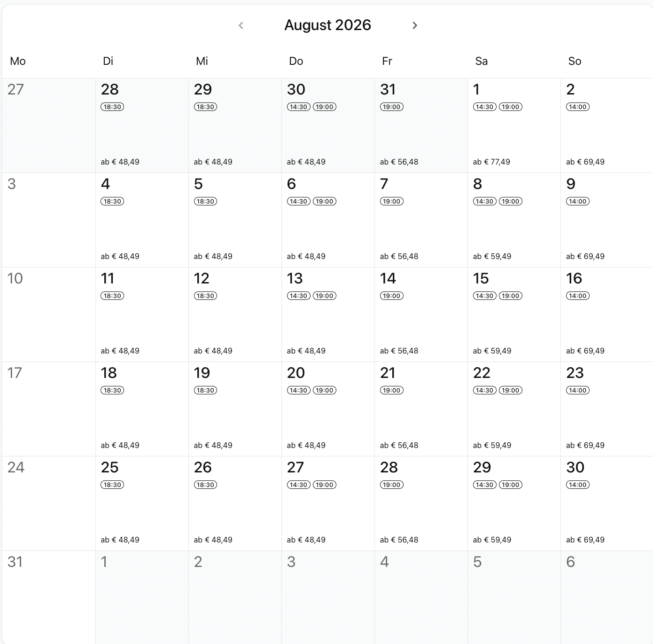The image size is (653, 644).
Task: Choose the 14:00 show on August 2
Action: point(577,107)
